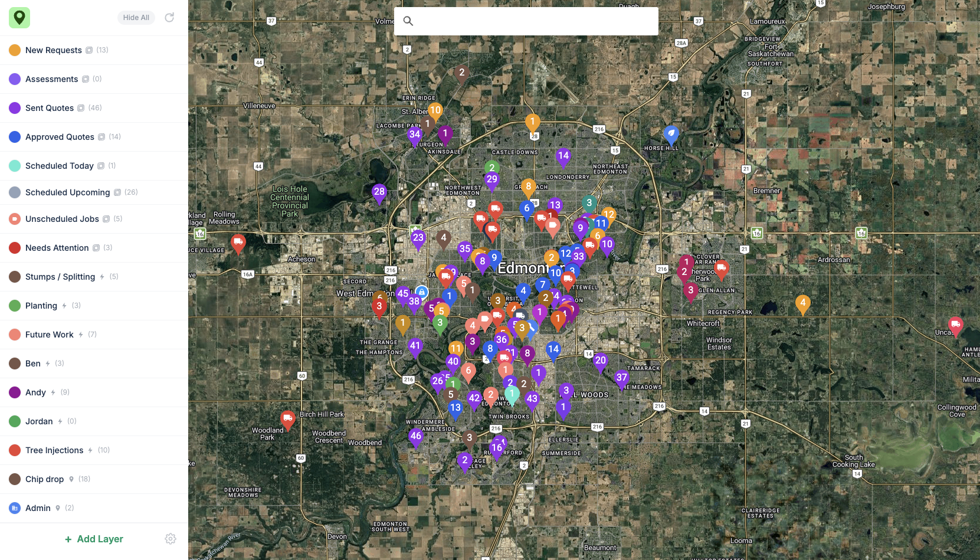The width and height of the screenshot is (980, 560).
Task: Click the refresh icon beside Hide All
Action: coord(169,18)
